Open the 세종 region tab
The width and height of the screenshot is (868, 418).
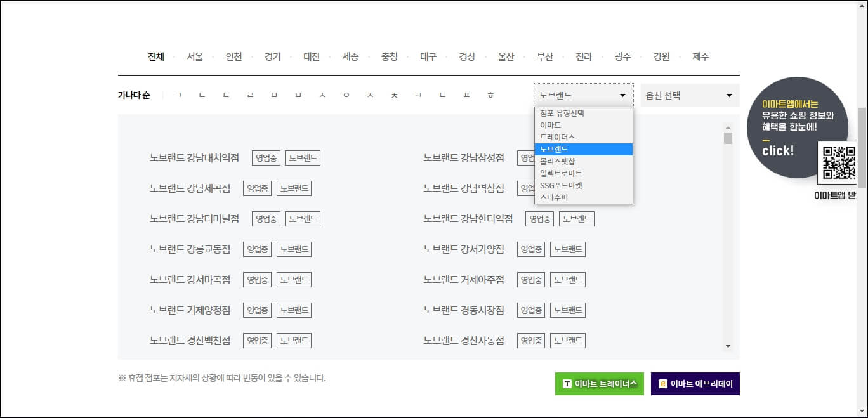[x=350, y=56]
